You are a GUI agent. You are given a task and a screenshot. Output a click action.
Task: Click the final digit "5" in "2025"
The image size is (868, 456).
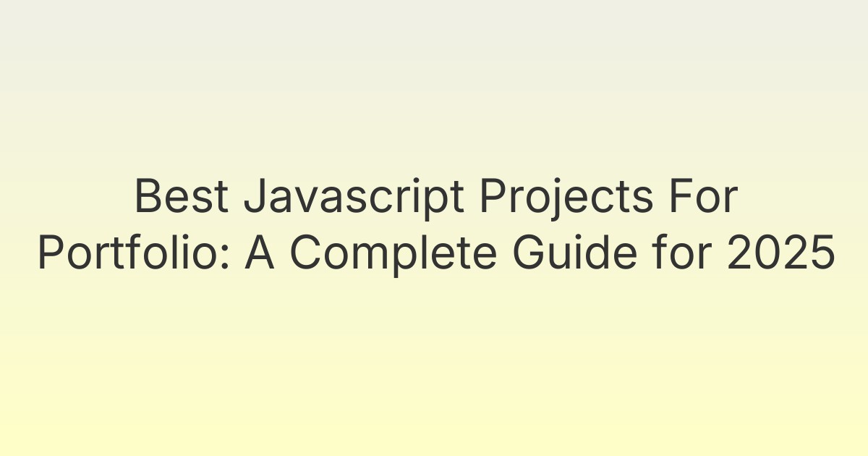[x=822, y=256]
